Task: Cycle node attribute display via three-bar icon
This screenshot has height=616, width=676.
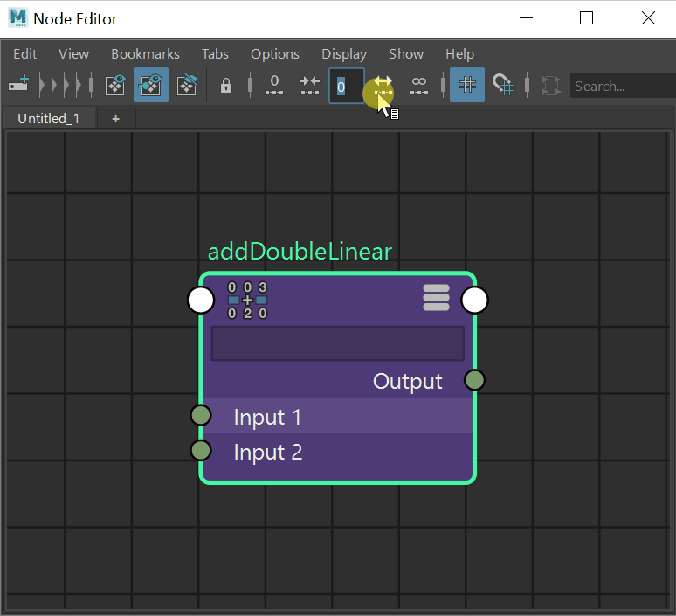Action: point(436,298)
